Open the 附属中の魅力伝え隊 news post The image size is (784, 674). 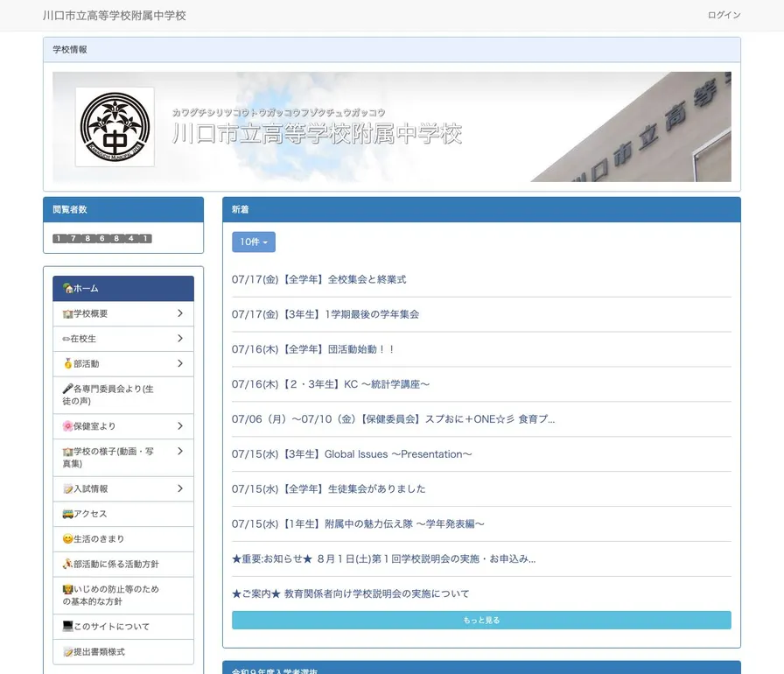[358, 524]
